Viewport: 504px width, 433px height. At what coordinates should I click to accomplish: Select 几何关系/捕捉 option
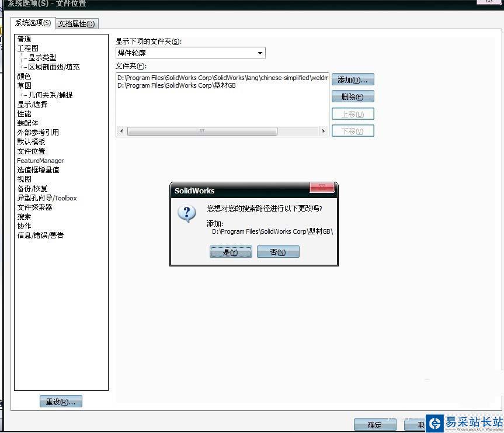pos(50,95)
